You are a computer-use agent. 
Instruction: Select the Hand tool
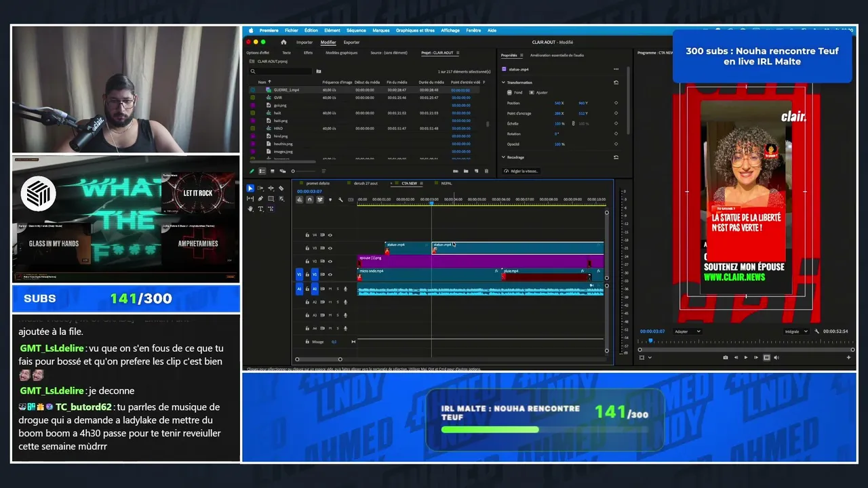[250, 209]
